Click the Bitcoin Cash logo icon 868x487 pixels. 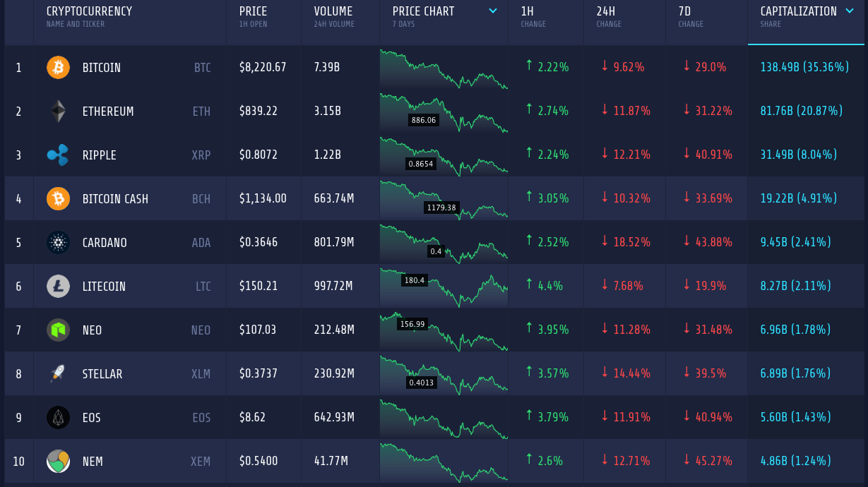click(58, 199)
